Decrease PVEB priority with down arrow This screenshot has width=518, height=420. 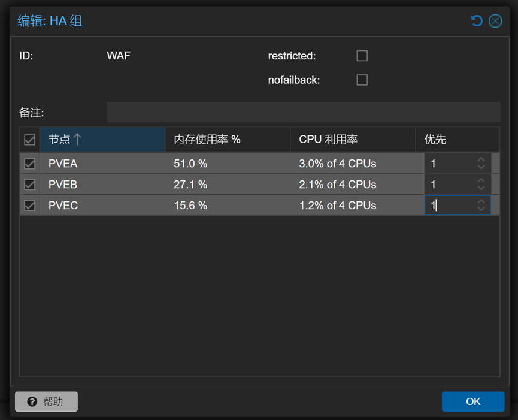click(x=481, y=188)
